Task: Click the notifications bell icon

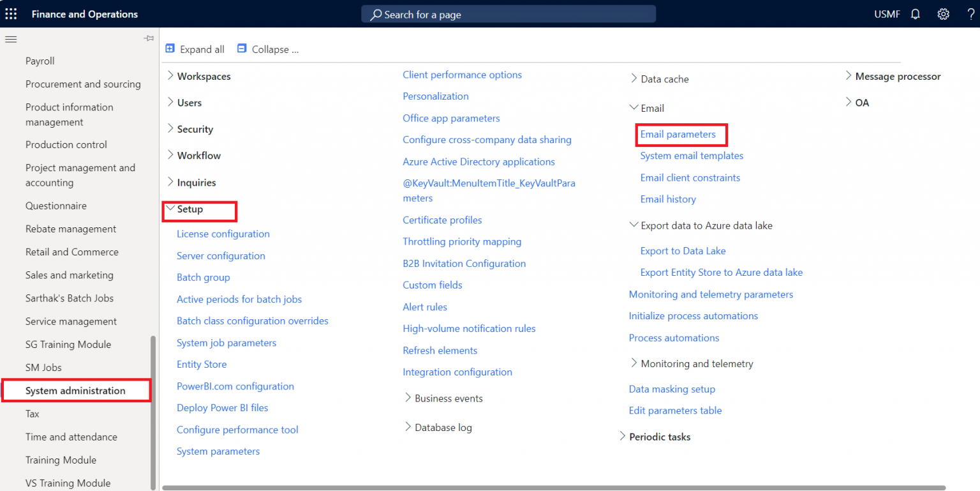Action: pyautogui.click(x=915, y=13)
